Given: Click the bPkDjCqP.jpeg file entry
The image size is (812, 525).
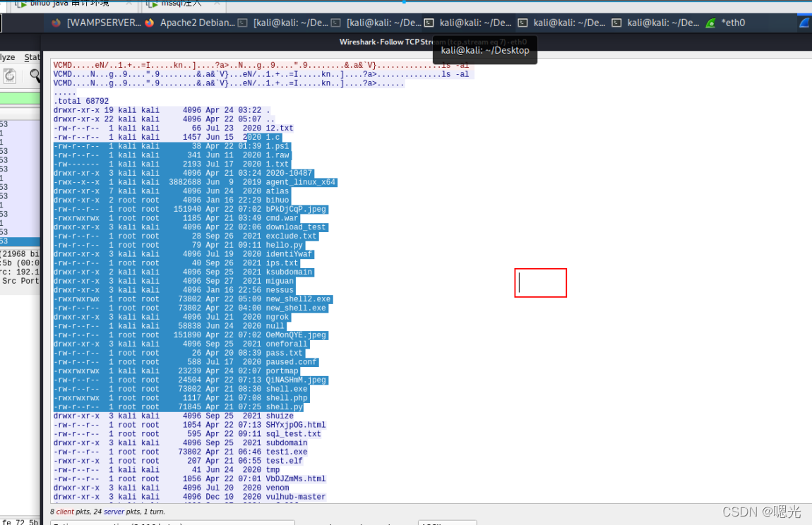Looking at the screenshot, I should tap(297, 209).
